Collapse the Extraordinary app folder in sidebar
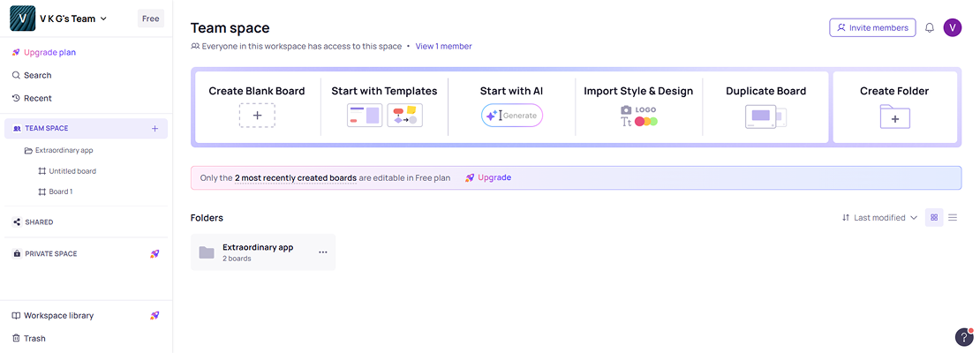Image resolution: width=980 pixels, height=353 pixels. (29, 150)
